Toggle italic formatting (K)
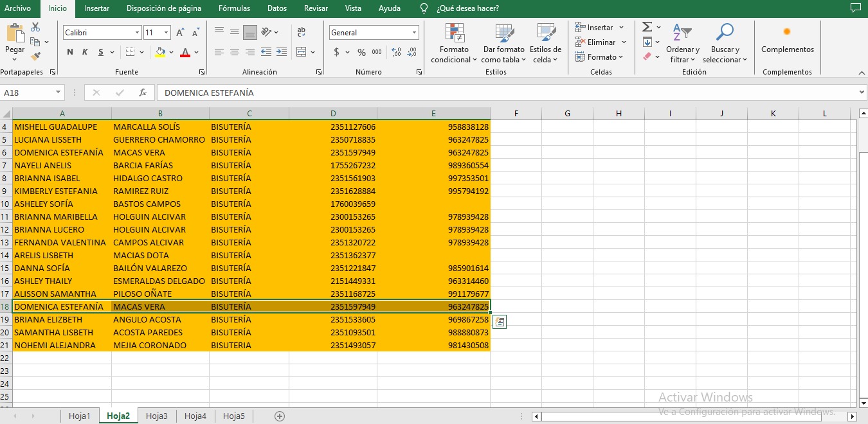The image size is (868, 424). (x=85, y=52)
